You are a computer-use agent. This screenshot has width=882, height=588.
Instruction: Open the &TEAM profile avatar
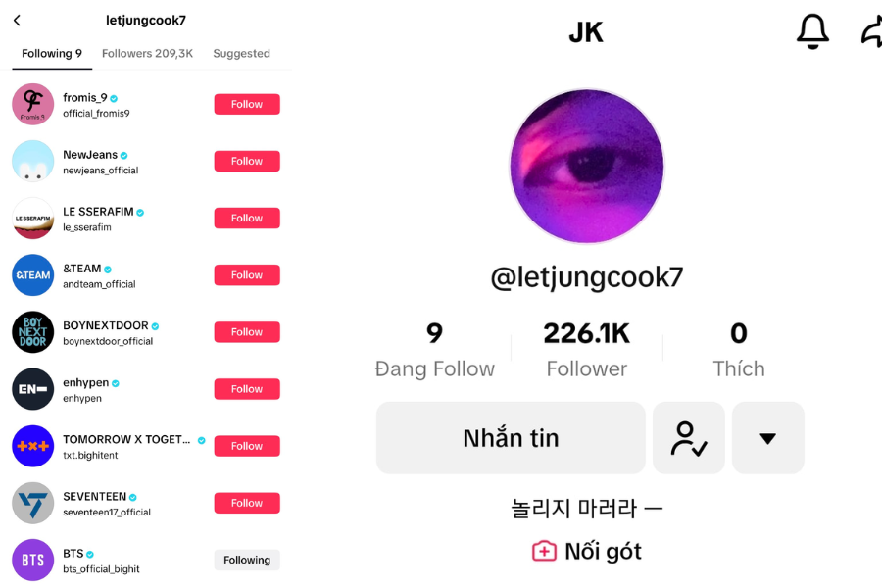(x=32, y=275)
